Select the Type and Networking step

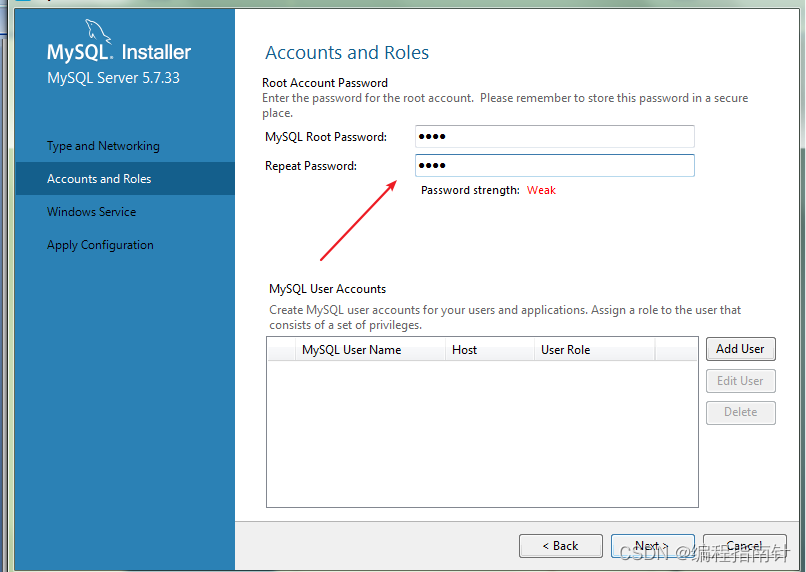point(103,146)
